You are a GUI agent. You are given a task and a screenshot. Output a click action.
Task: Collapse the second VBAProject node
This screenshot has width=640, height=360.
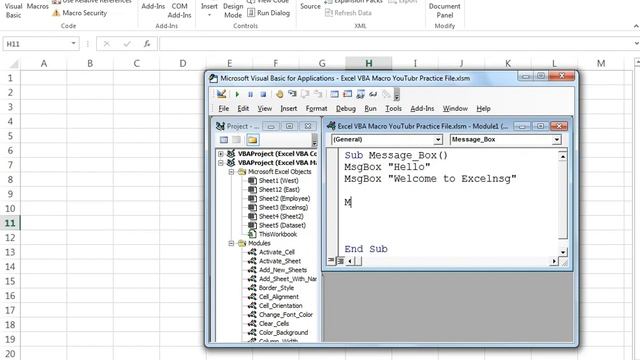point(221,163)
